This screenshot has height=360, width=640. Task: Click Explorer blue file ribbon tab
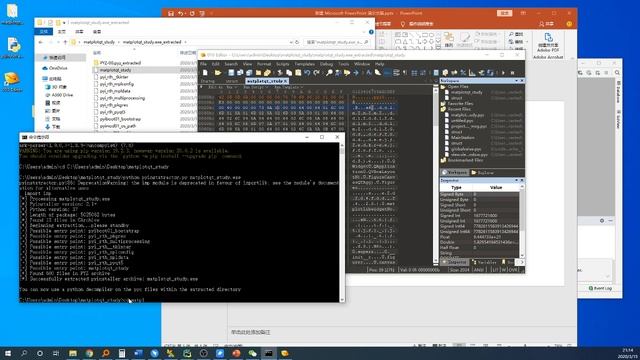[x=43, y=31]
